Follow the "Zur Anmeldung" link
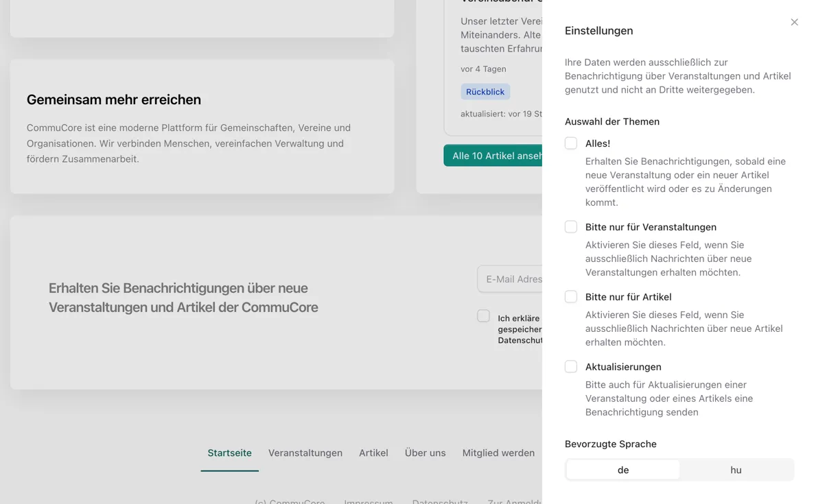The width and height of the screenshot is (816, 504). [513, 502]
